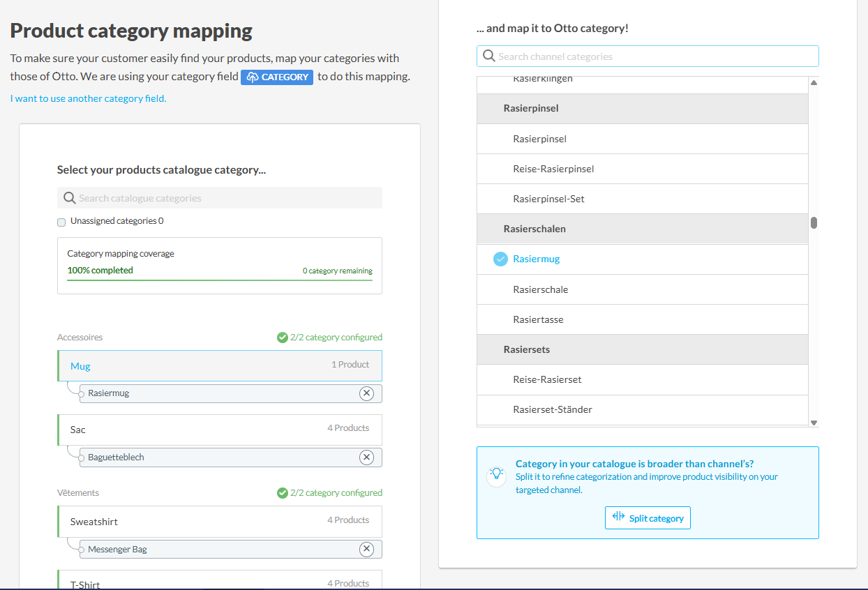Image resolution: width=868 pixels, height=590 pixels.
Task: Click the blue checkmark beside Rasiermug
Action: (x=500, y=259)
